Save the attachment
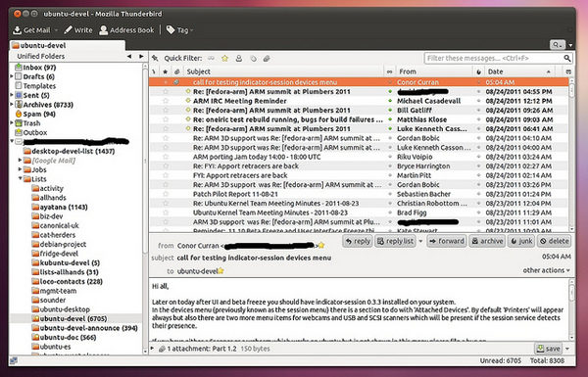 [548, 349]
